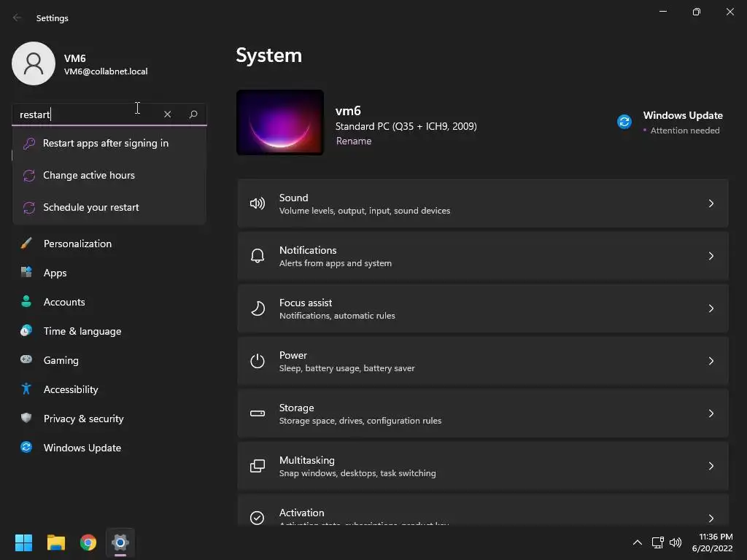Clear the search box with the X icon

167,114
